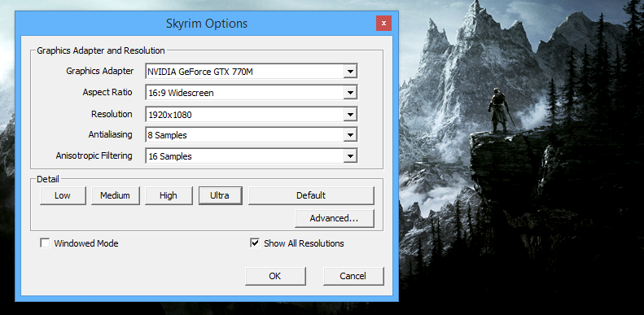The image size is (644, 315).
Task: Confirm settings with OK
Action: (275, 276)
